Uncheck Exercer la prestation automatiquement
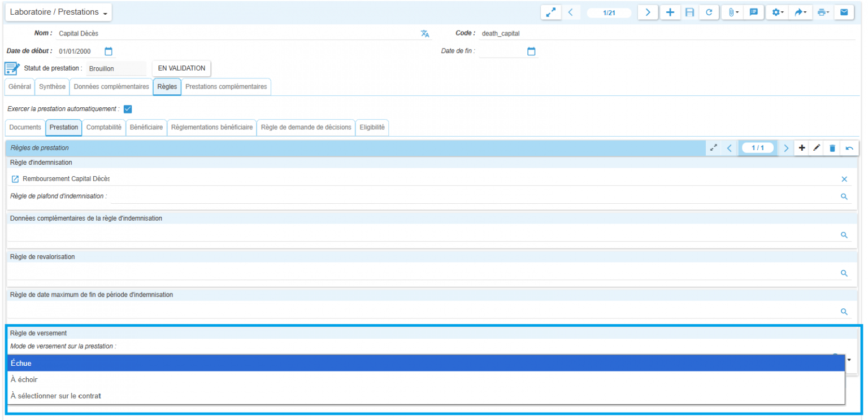This screenshot has width=868, height=420. click(x=128, y=109)
